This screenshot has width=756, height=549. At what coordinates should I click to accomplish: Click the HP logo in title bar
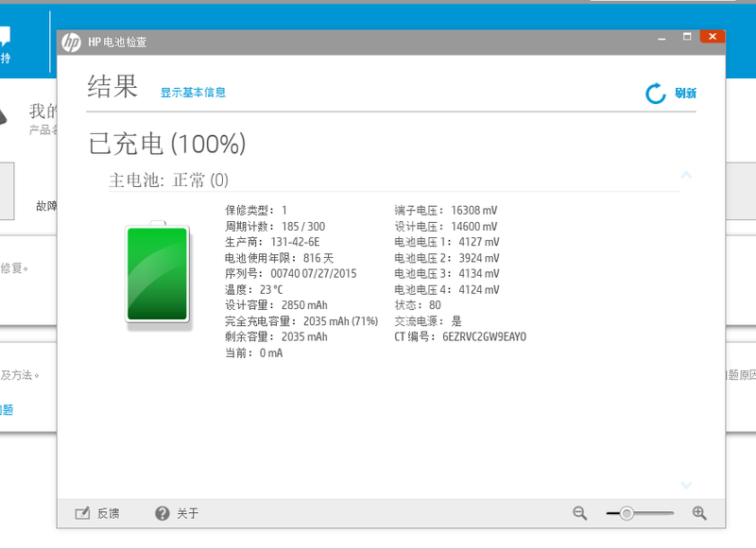pyautogui.click(x=73, y=42)
